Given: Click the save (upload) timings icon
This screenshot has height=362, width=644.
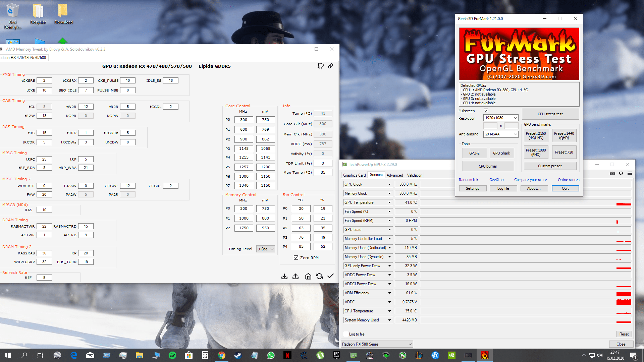Looking at the screenshot, I should 296,276.
